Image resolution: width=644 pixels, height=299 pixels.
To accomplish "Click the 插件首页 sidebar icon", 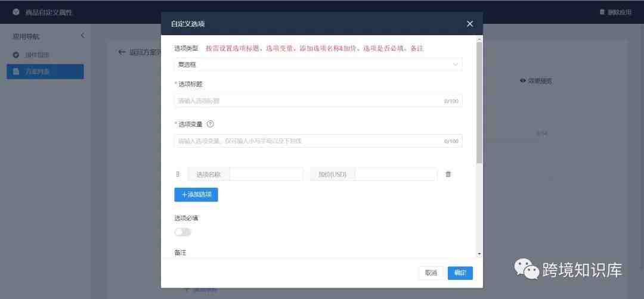I will pyautogui.click(x=16, y=55).
